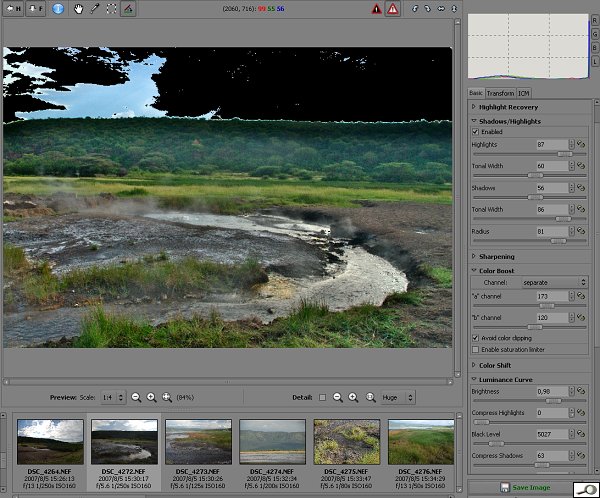This screenshot has height=498, width=600.
Task: Toggle the highlight clipping warning indicator
Action: (x=393, y=9)
